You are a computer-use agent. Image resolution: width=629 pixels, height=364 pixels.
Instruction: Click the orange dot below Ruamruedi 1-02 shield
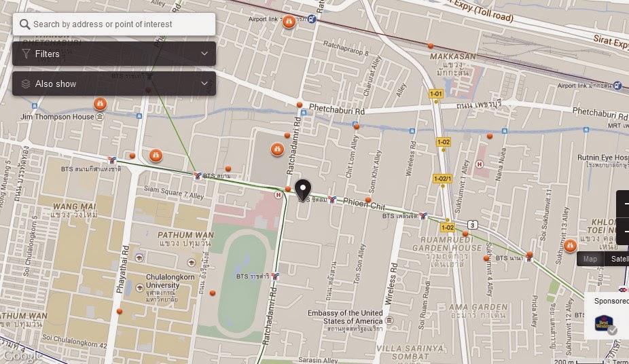pos(465,234)
